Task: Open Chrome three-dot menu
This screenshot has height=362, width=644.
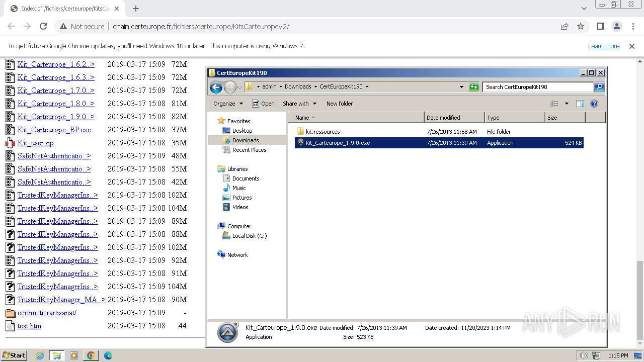Action: (633, 26)
